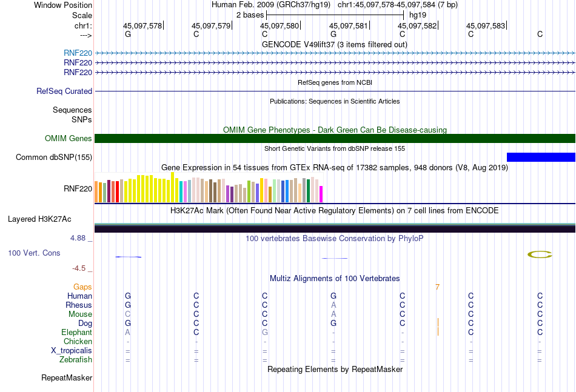Click the dark green OMIM gene bar
This screenshot has height=392, width=576.
335,138
